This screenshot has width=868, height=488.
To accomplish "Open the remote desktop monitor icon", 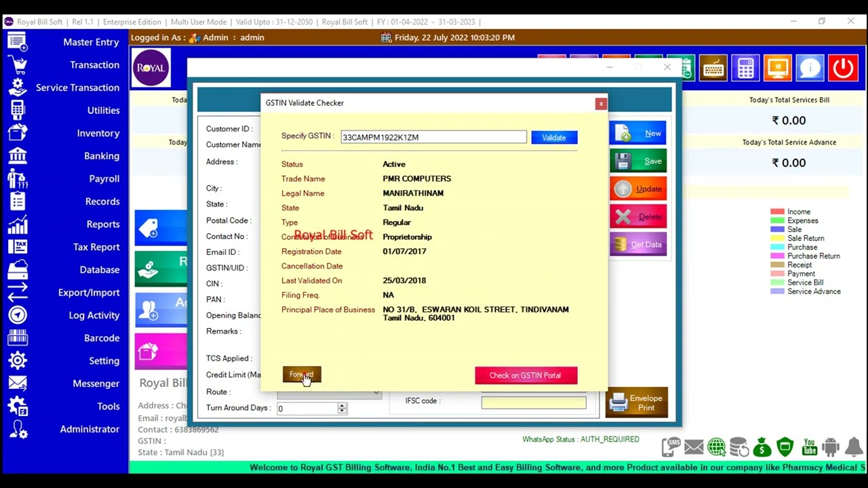I will click(778, 68).
